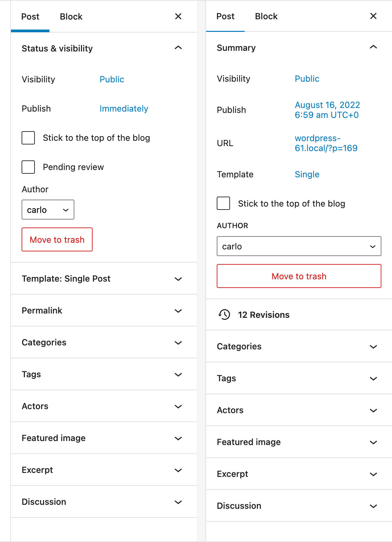Select the Post tab in right panel
Screen dimensions: 392x542
[225, 16]
